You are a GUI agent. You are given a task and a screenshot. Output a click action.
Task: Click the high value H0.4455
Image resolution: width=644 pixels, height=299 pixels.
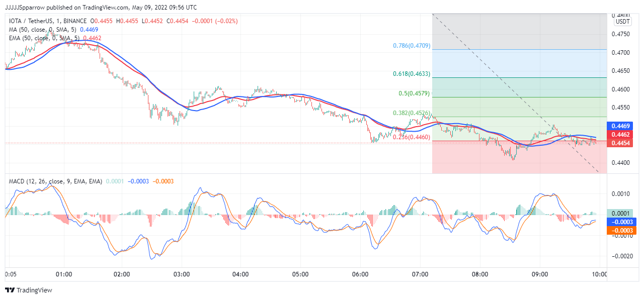(x=128, y=21)
